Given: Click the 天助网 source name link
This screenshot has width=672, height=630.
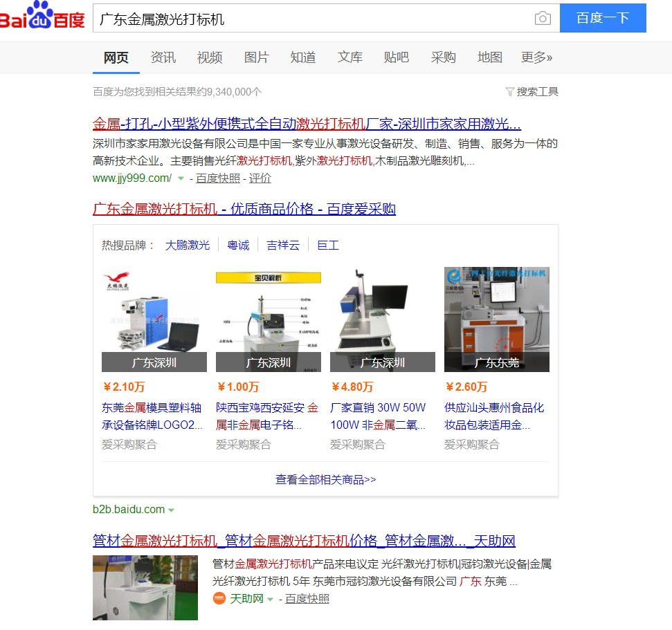Looking at the screenshot, I should point(246,599).
